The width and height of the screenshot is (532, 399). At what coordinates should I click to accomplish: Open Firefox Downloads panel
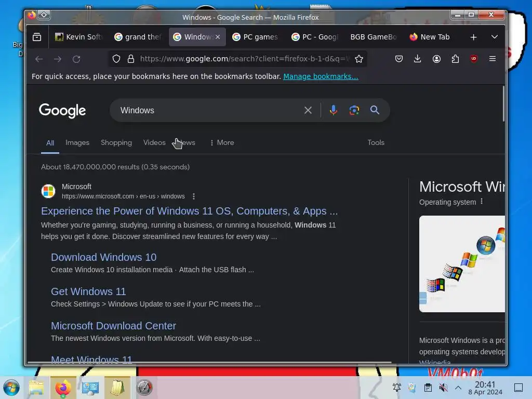418,59
